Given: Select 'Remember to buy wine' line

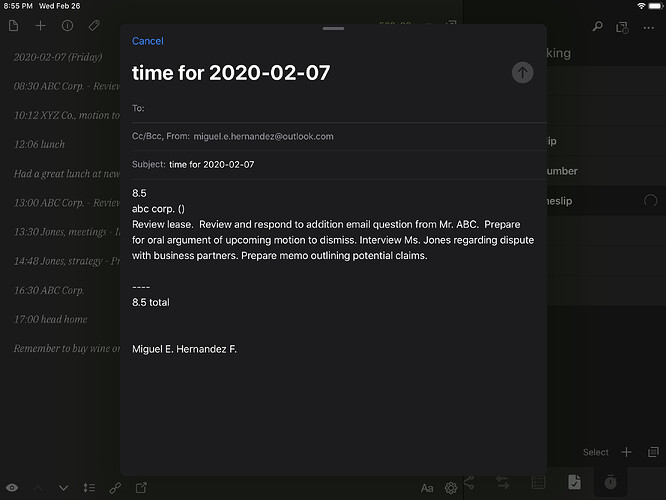Looking at the screenshot, I should coord(67,348).
